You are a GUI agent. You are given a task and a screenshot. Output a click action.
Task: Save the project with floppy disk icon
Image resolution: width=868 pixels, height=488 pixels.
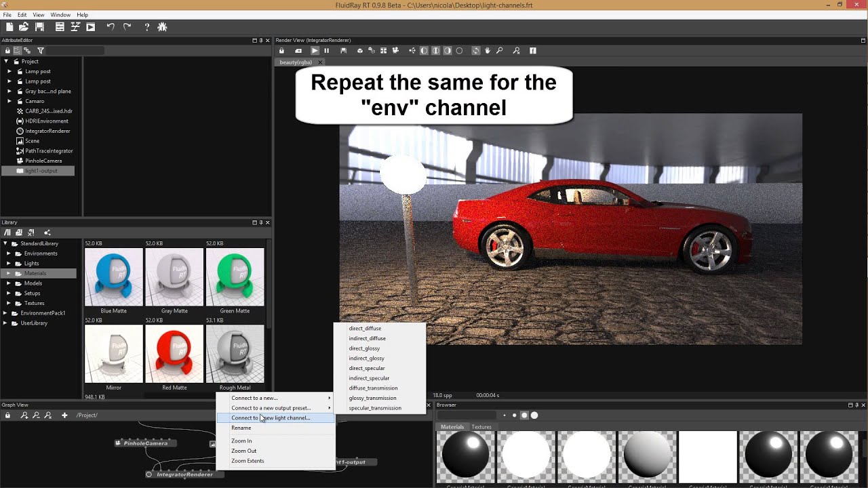[x=39, y=27]
